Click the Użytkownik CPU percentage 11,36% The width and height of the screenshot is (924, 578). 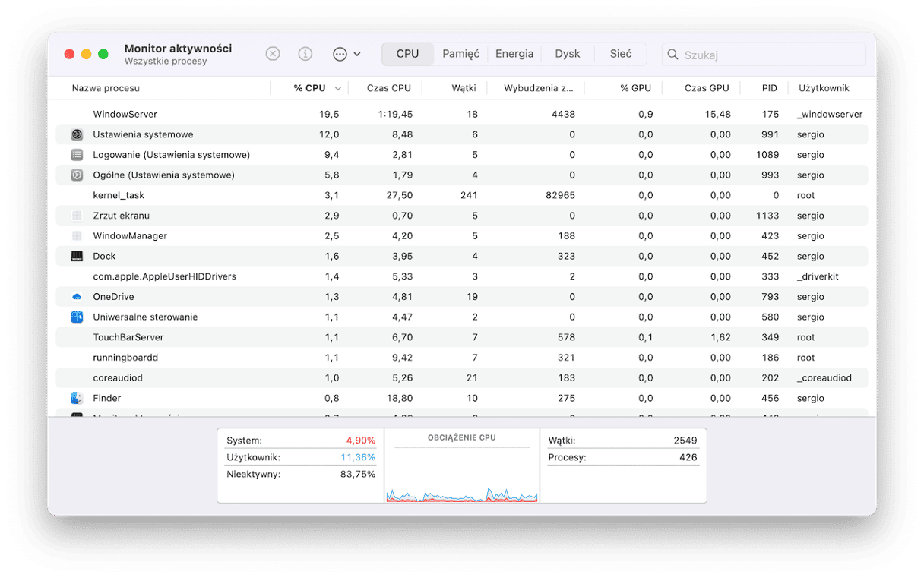point(358,458)
